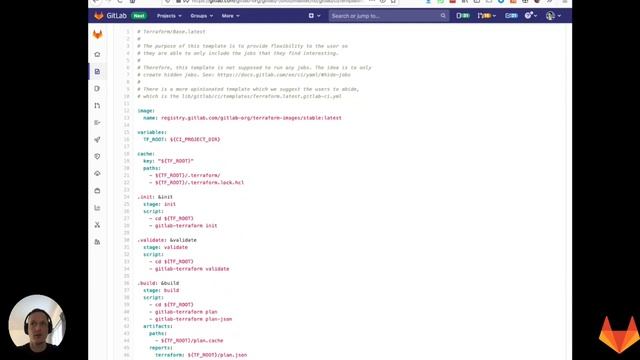Click the green Next badge
Image resolution: width=640 pixels, height=360 pixels.
click(x=139, y=16)
